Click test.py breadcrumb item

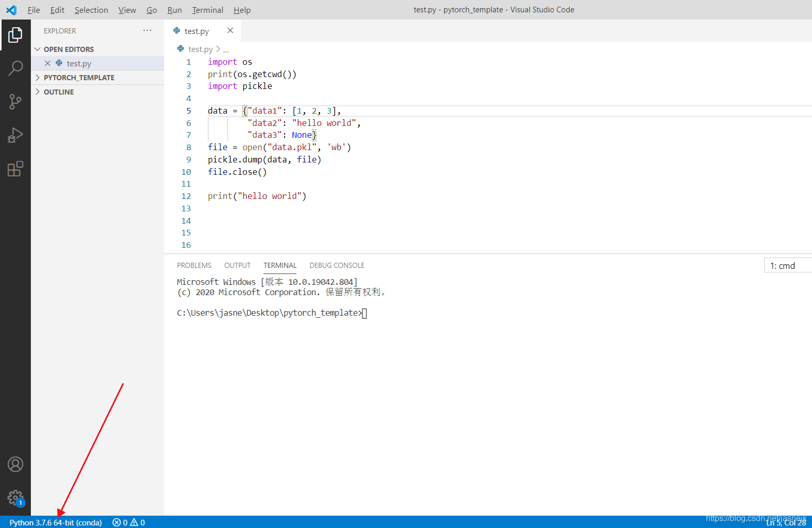point(200,49)
